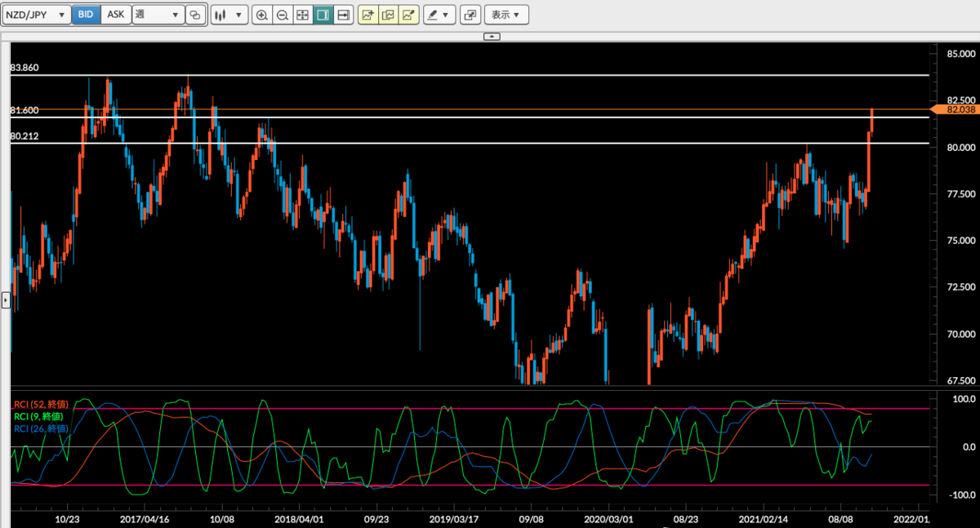
Task: Click the second yellow chart settings icon
Action: [389, 15]
